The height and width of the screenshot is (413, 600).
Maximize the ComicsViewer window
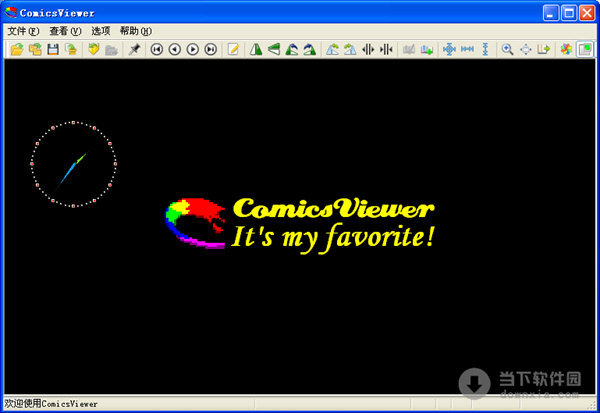point(569,13)
